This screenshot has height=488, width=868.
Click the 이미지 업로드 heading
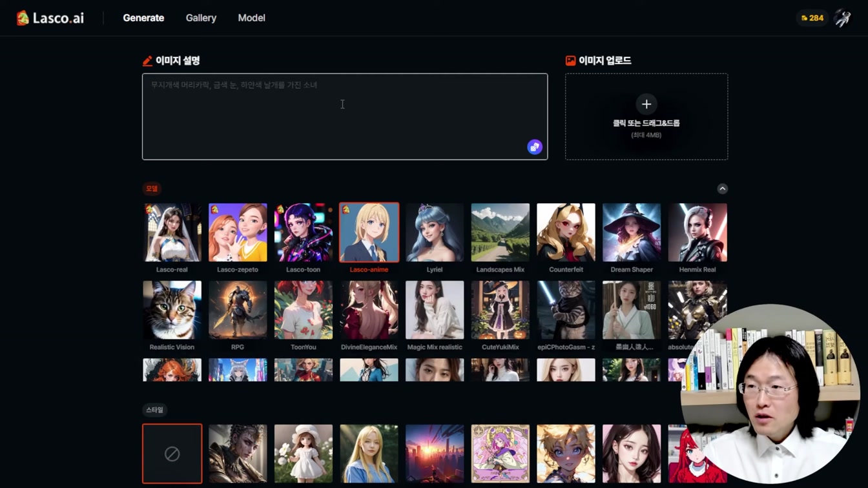[605, 61]
